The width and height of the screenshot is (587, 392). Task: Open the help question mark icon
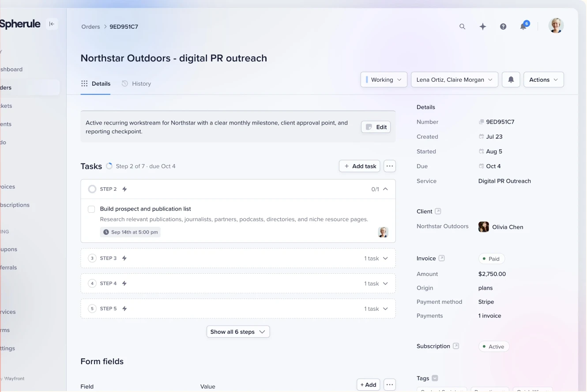point(503,26)
